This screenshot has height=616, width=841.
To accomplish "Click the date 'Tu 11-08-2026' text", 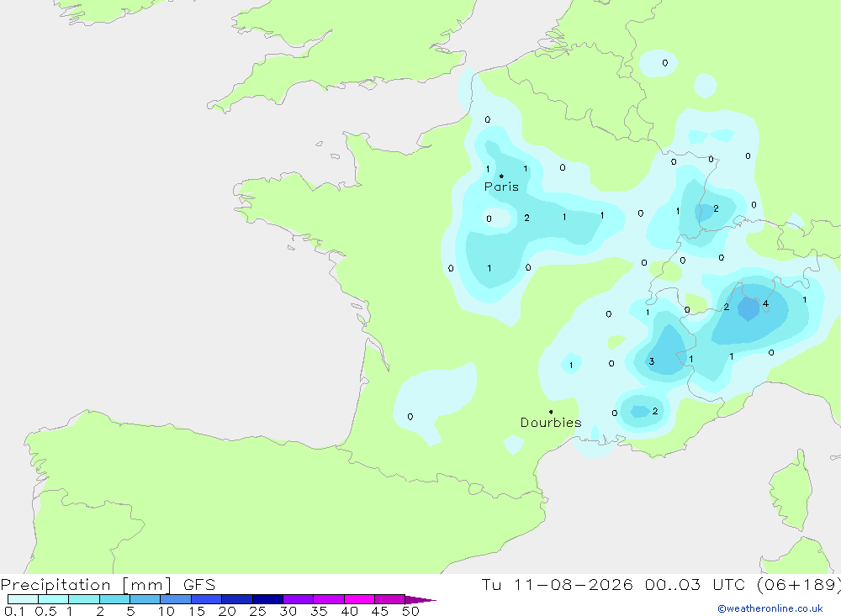I will [x=557, y=584].
